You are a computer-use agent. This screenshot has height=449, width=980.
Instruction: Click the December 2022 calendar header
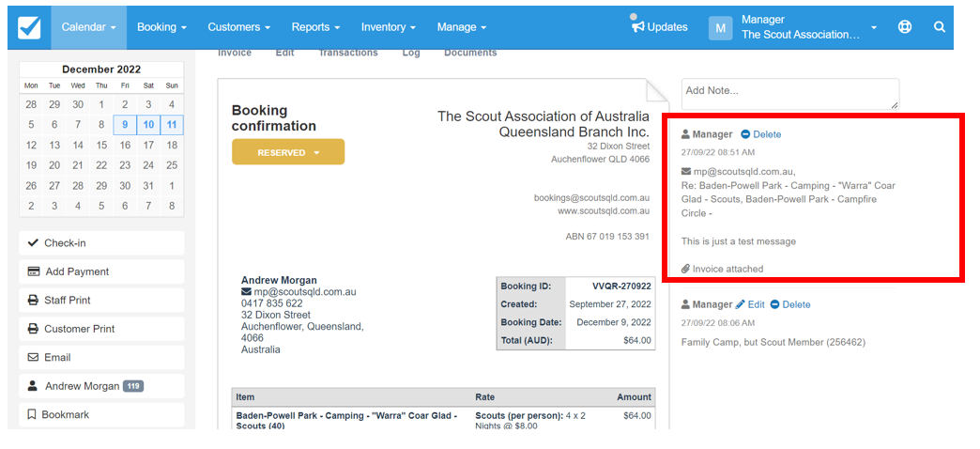click(x=101, y=70)
